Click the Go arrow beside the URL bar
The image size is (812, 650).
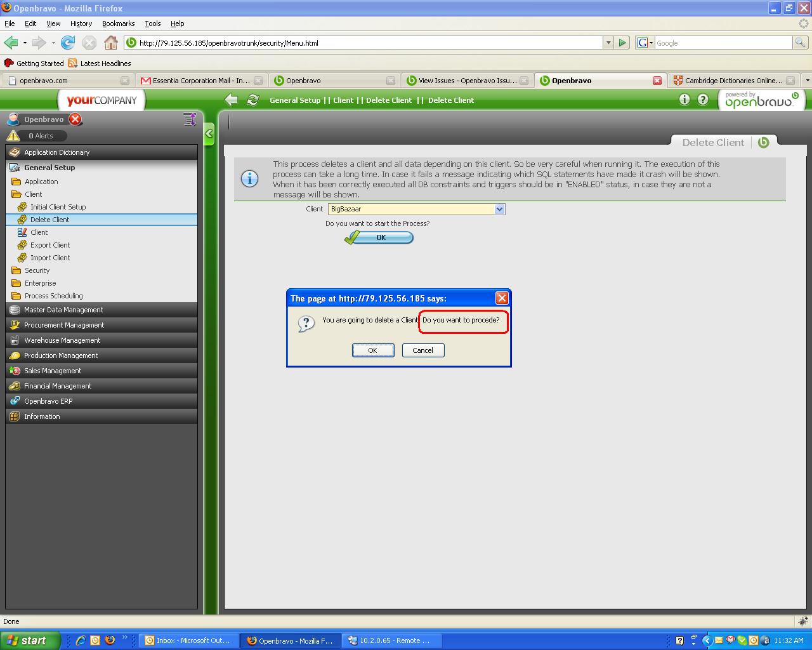[x=622, y=43]
